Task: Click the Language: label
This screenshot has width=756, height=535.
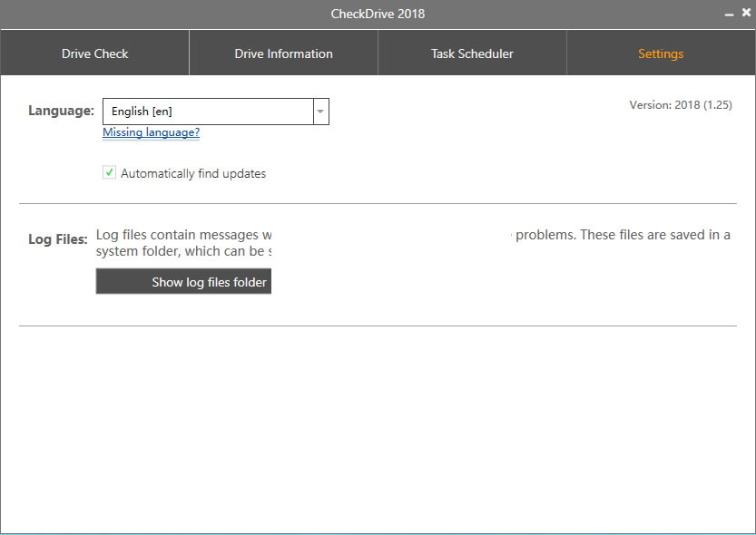Action: pyautogui.click(x=61, y=111)
